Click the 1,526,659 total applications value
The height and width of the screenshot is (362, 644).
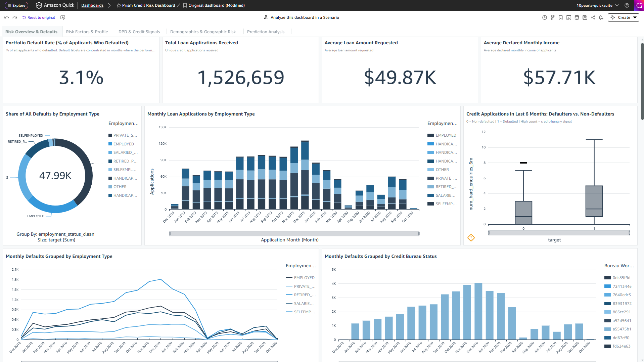(241, 77)
